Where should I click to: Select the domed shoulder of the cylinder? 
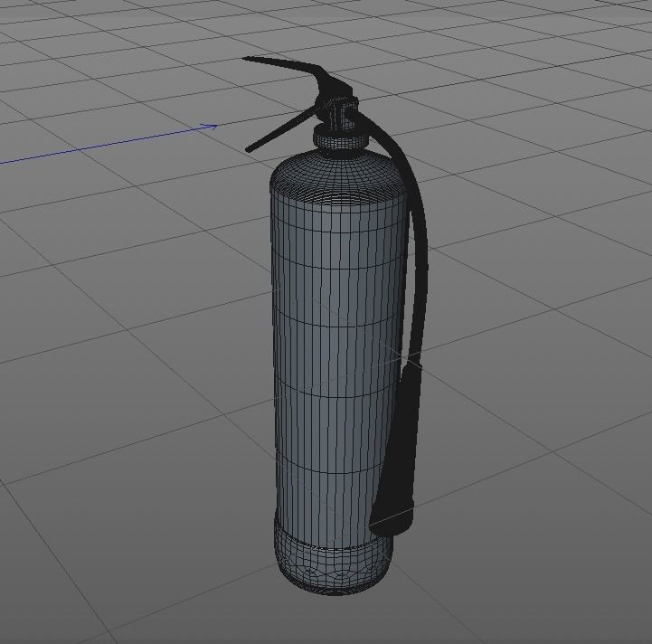click(x=337, y=175)
